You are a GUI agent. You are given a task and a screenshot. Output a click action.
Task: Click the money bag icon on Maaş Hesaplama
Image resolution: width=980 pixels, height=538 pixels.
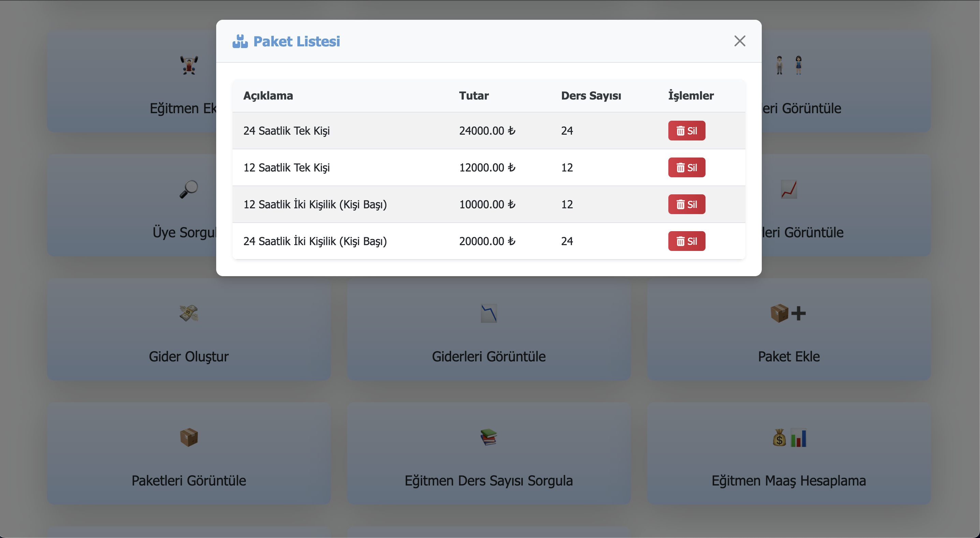tap(779, 437)
